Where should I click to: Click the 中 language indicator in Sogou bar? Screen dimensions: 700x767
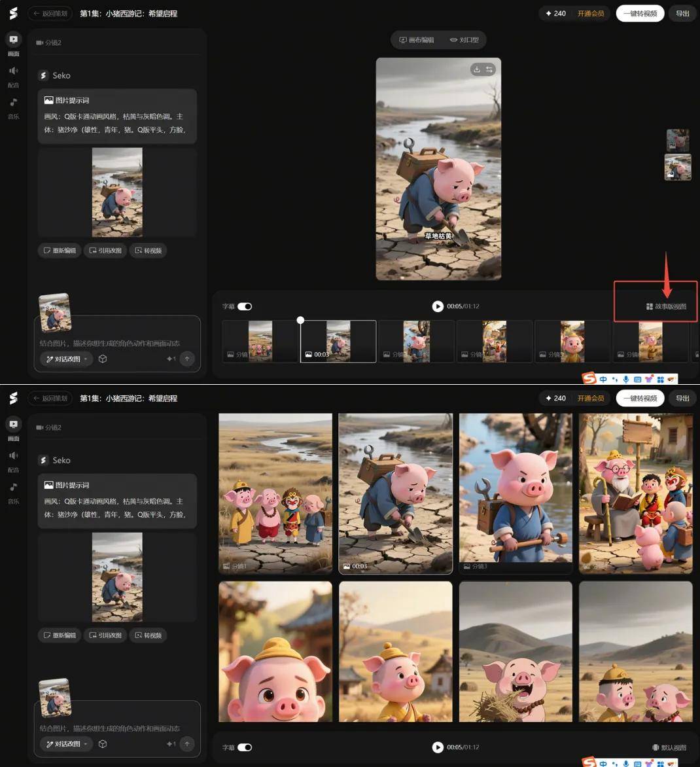[x=603, y=379]
